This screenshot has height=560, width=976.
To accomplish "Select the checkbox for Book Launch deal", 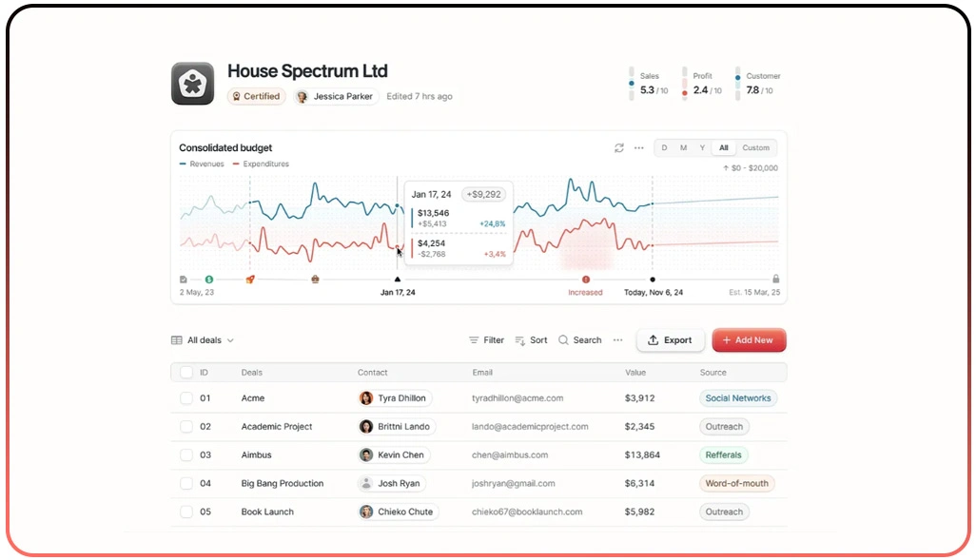I will [186, 512].
